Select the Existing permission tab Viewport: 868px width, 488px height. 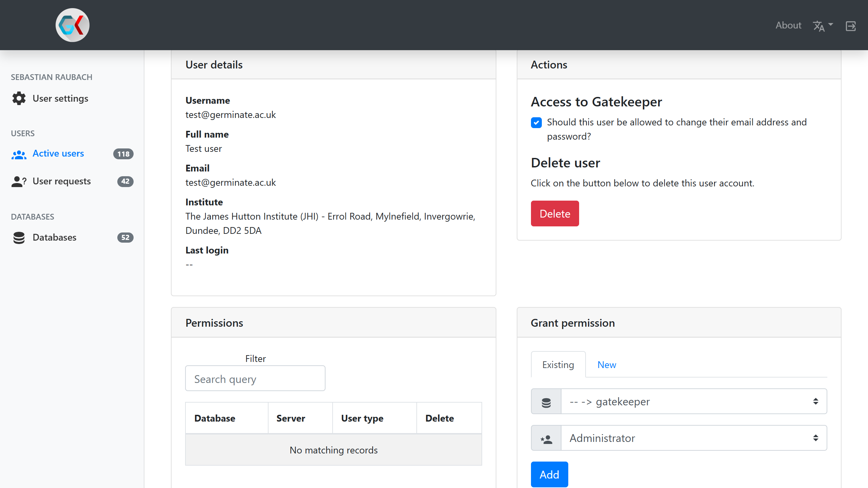[558, 365]
